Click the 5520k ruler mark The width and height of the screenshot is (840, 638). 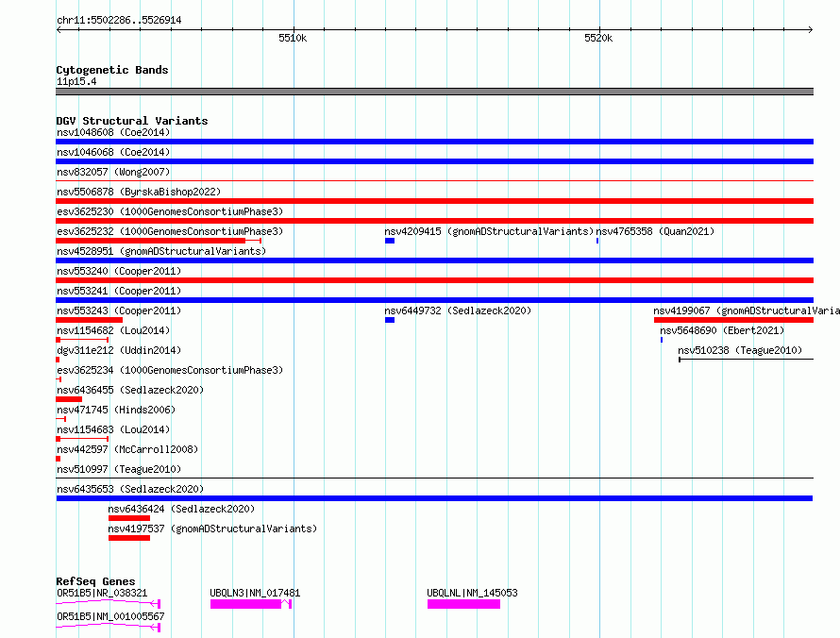[598, 38]
